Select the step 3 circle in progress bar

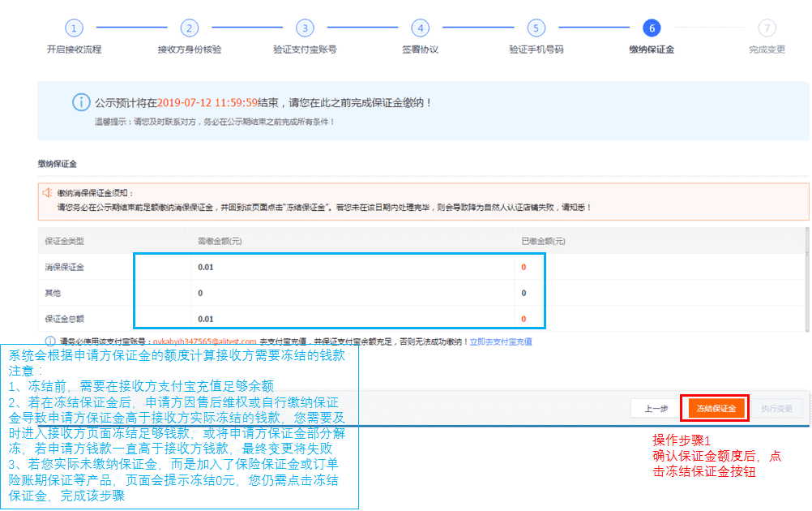click(305, 28)
